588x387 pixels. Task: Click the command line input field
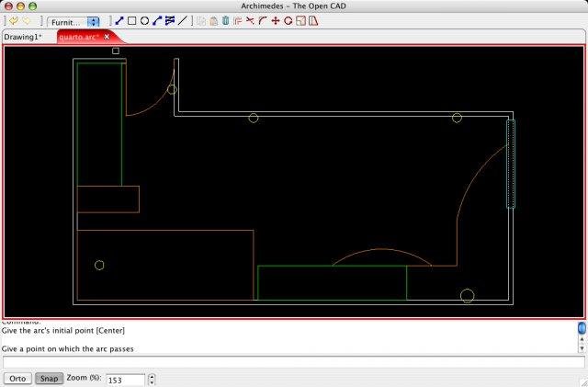(x=294, y=362)
